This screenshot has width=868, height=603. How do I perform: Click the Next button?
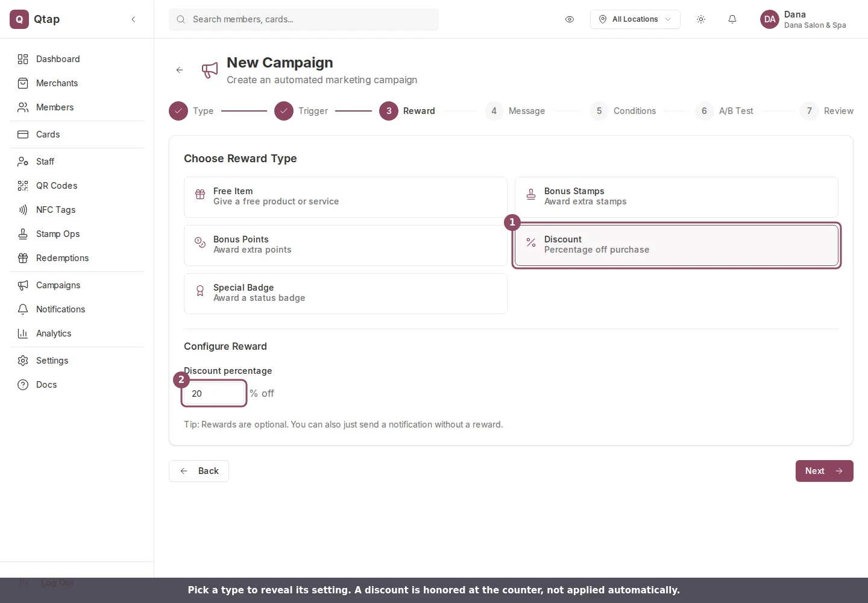[825, 471]
